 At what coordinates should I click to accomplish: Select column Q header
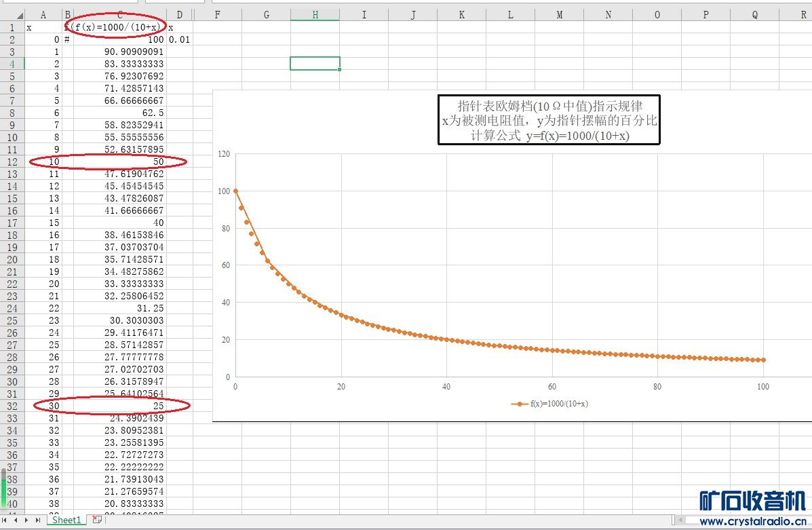(x=754, y=14)
